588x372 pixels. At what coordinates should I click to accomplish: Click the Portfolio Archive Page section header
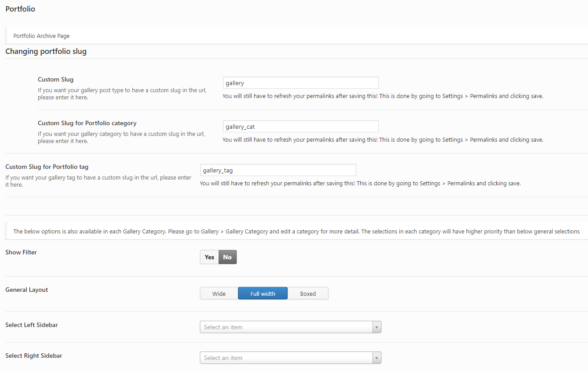(x=296, y=36)
